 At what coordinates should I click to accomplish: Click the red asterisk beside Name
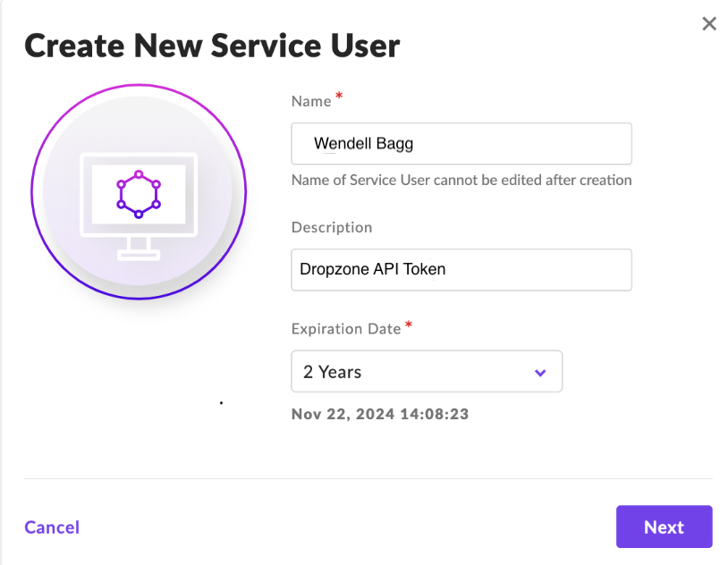339,97
